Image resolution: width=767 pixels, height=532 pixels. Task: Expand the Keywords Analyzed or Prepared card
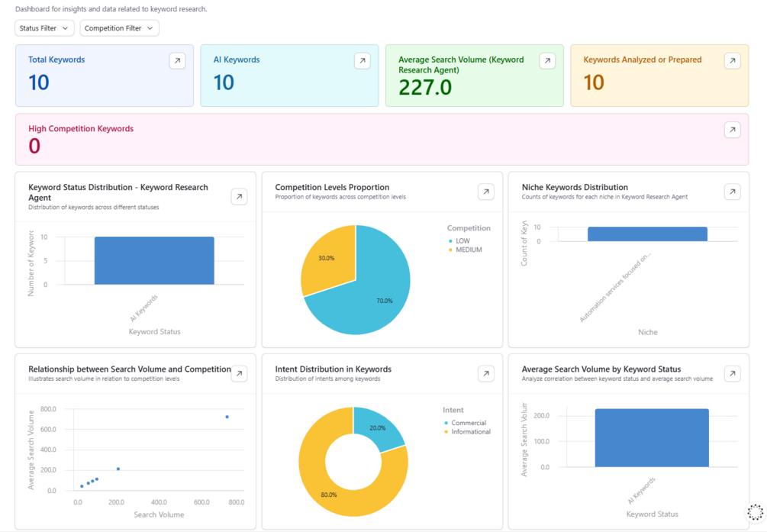pyautogui.click(x=732, y=61)
